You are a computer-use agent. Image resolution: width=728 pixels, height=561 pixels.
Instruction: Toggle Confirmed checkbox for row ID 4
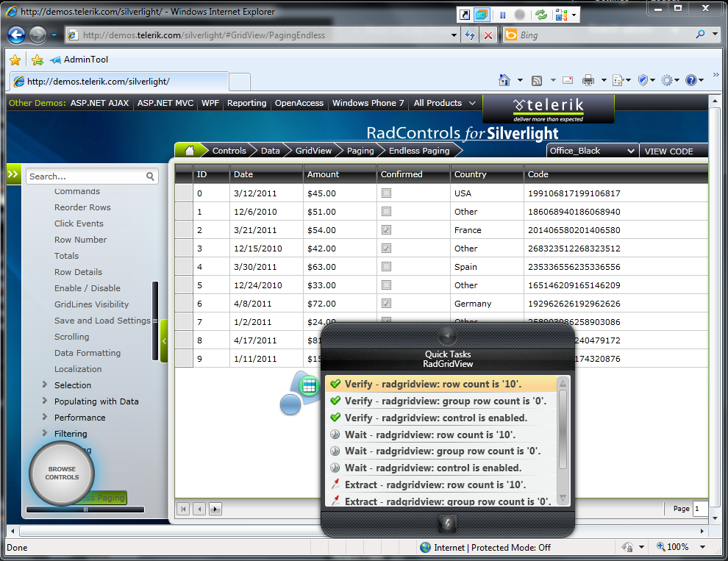coord(386,267)
